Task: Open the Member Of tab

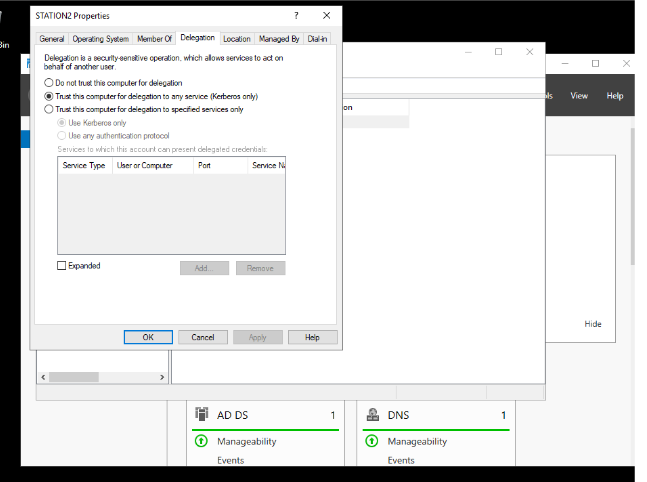Action: pyautogui.click(x=154, y=39)
